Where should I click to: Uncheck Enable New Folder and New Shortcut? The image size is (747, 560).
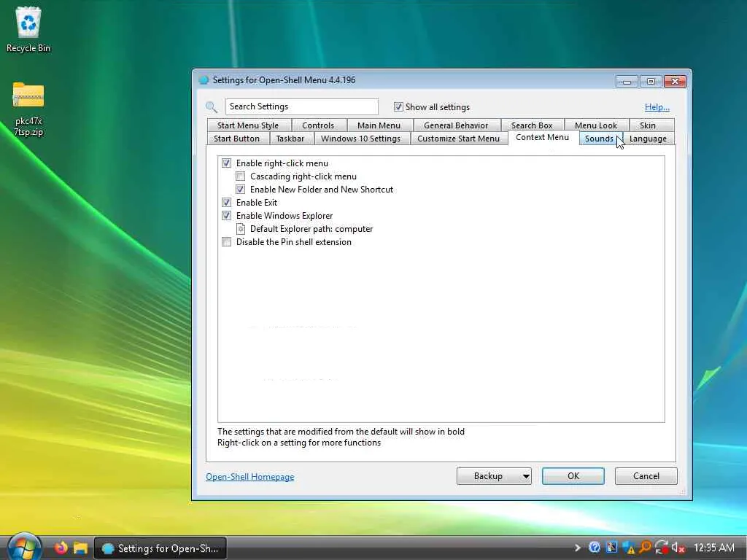tap(241, 190)
